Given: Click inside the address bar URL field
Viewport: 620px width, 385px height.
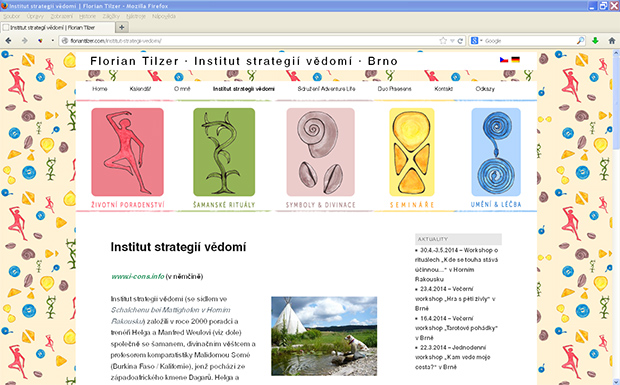Looking at the screenshot, I should (x=253, y=41).
